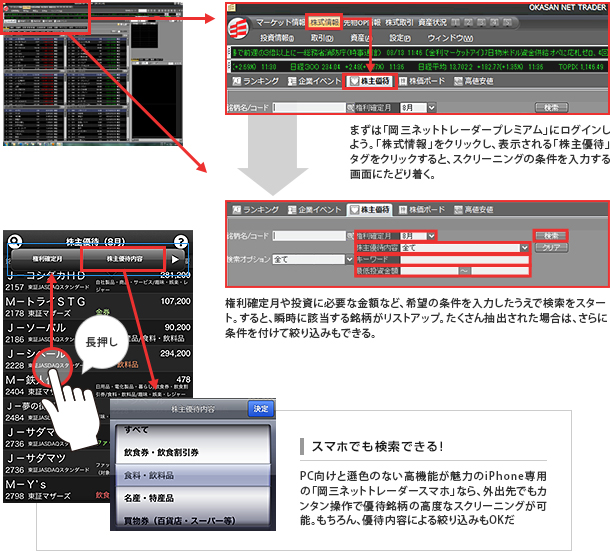Open the 資産 menu
This screenshot has width=610, height=551.
pyautogui.click(x=361, y=38)
